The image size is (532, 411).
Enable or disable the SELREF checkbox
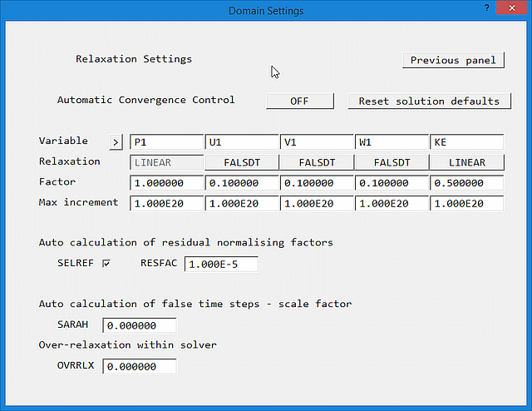[106, 264]
